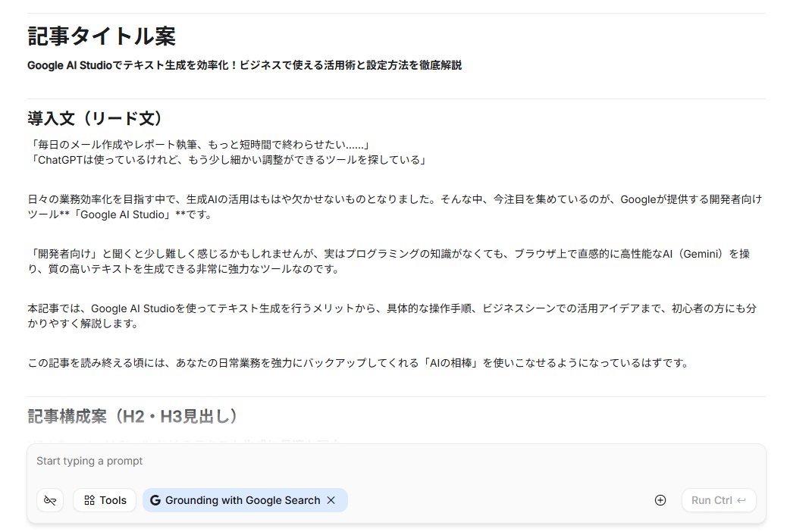This screenshot has height=532, width=787.
Task: Click the Google G logo icon
Action: click(x=155, y=500)
